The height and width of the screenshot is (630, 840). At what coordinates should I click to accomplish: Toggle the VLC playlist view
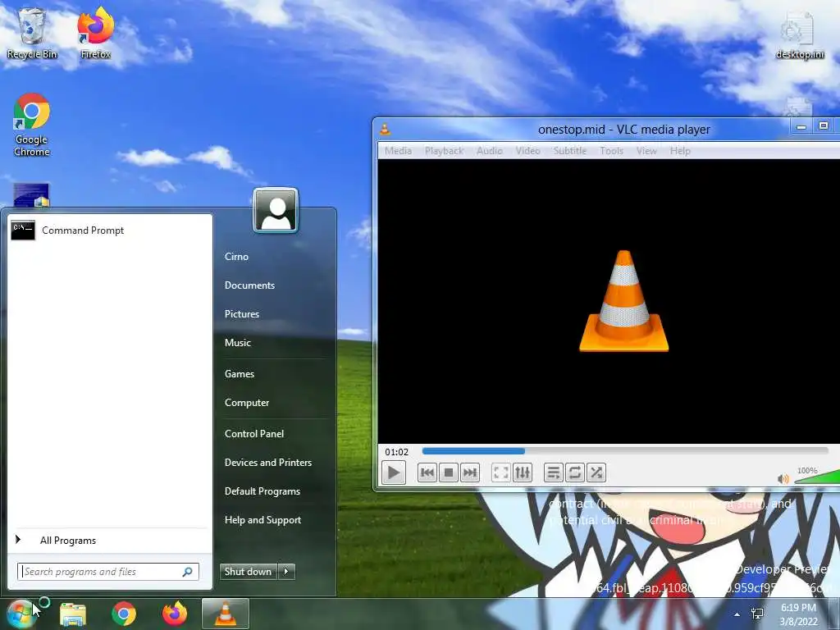coord(553,472)
